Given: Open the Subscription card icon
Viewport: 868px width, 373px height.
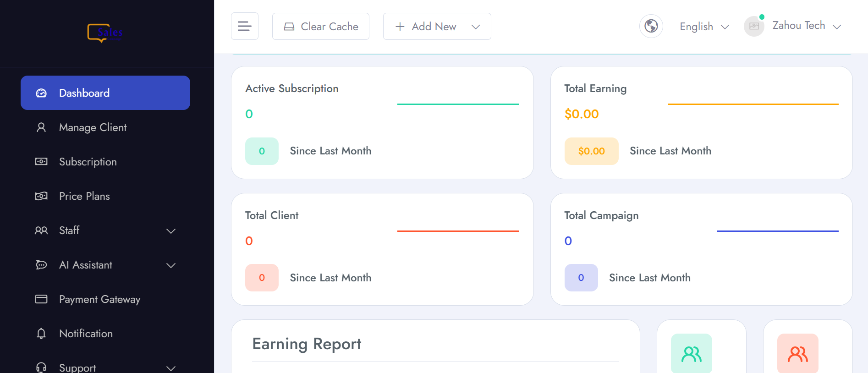Looking at the screenshot, I should tap(41, 162).
